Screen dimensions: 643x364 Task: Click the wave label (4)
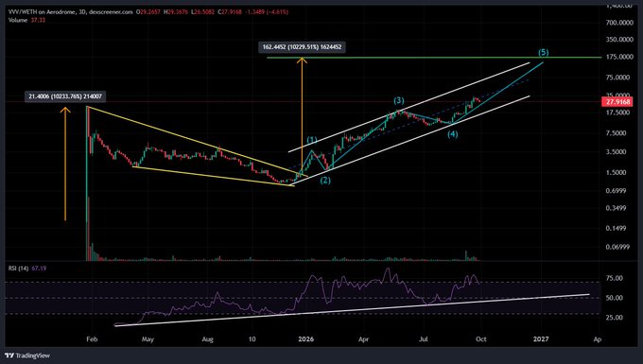(453, 134)
